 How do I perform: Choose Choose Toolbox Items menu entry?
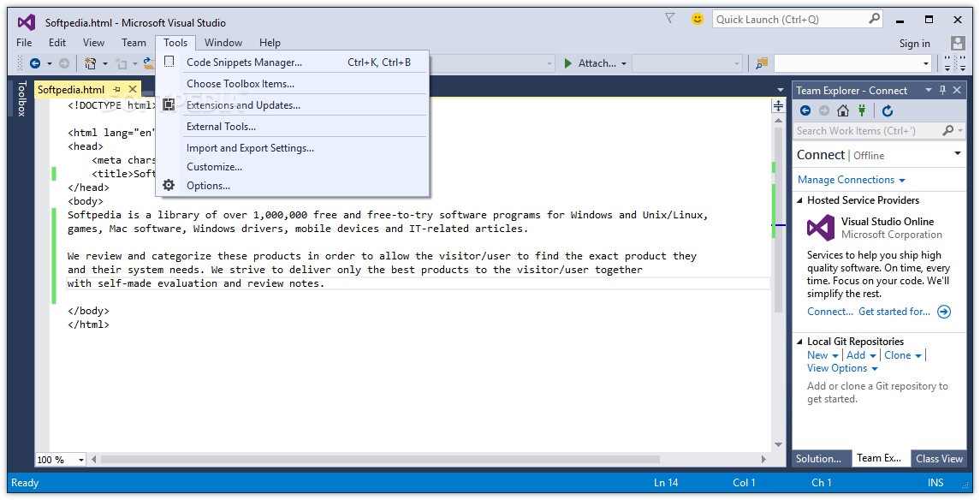(x=293, y=84)
